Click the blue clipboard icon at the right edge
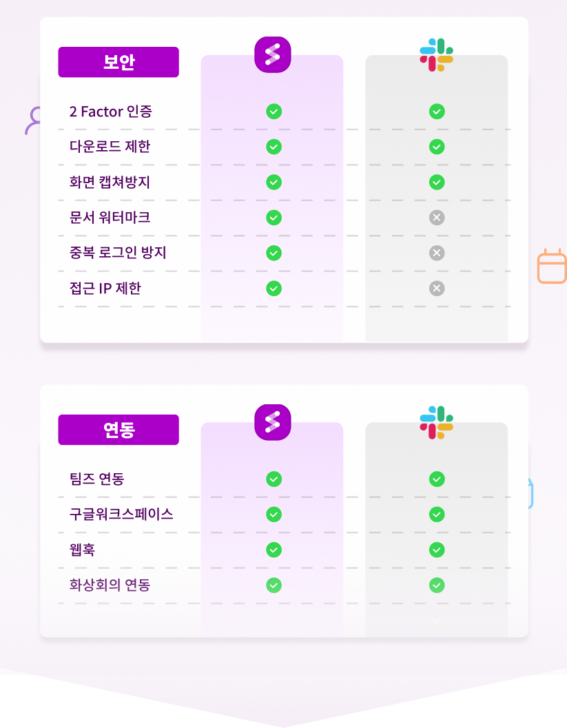The height and width of the screenshot is (728, 567). [530, 494]
